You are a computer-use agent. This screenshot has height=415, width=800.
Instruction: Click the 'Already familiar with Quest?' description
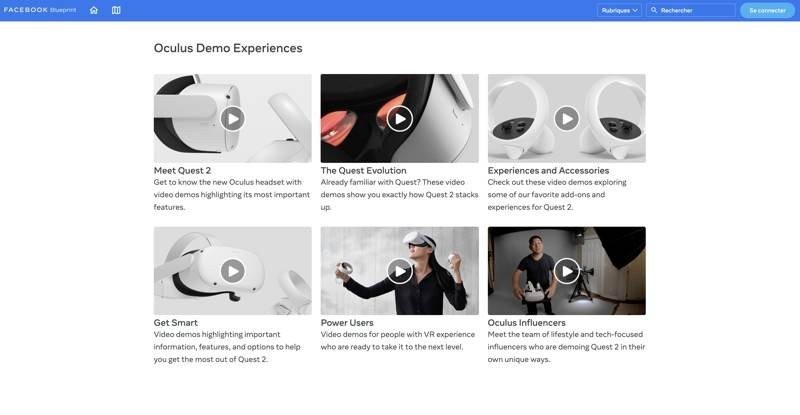[x=399, y=194]
